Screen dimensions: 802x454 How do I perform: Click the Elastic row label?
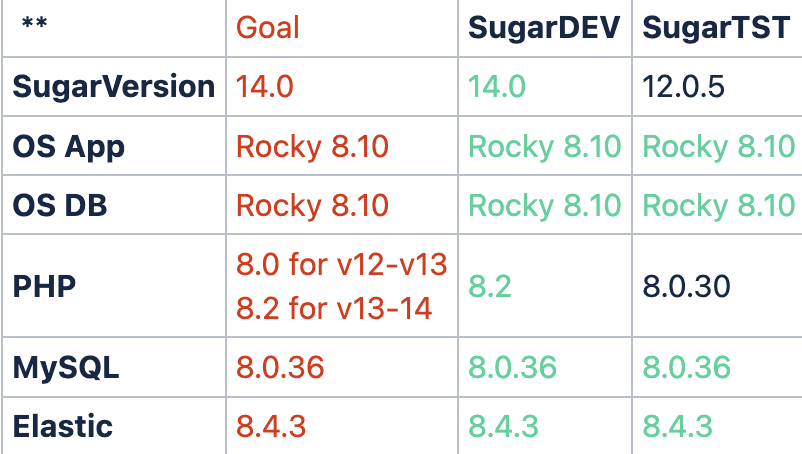click(x=63, y=426)
